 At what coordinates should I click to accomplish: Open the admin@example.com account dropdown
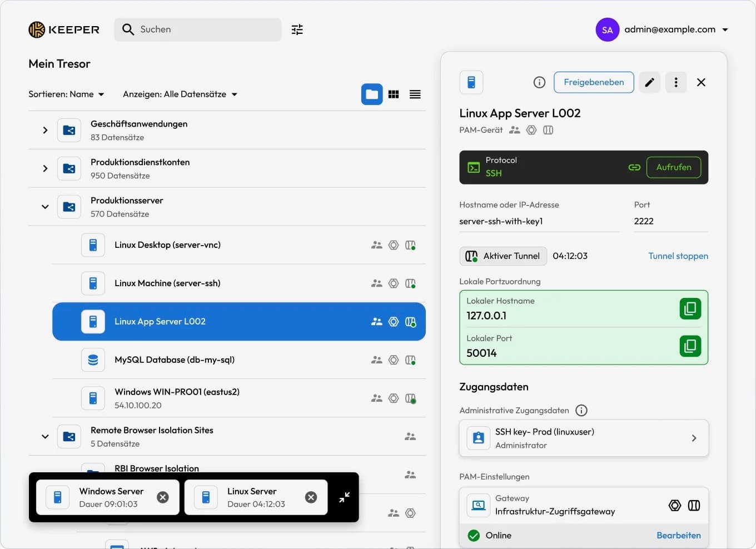(677, 29)
